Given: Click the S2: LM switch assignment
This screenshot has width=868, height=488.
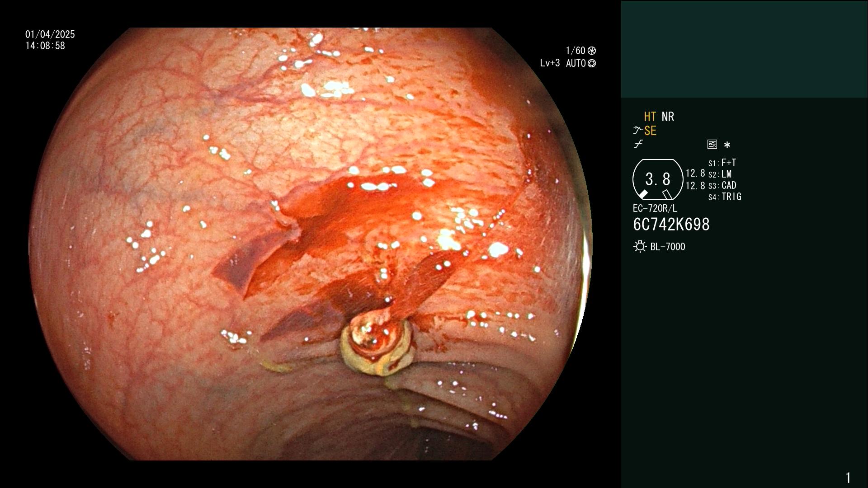Looking at the screenshot, I should click(720, 174).
